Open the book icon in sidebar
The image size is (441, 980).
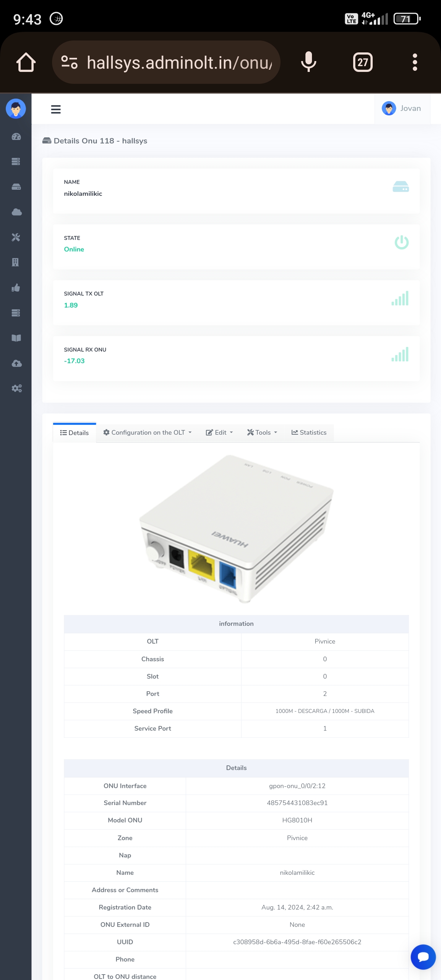point(16,338)
